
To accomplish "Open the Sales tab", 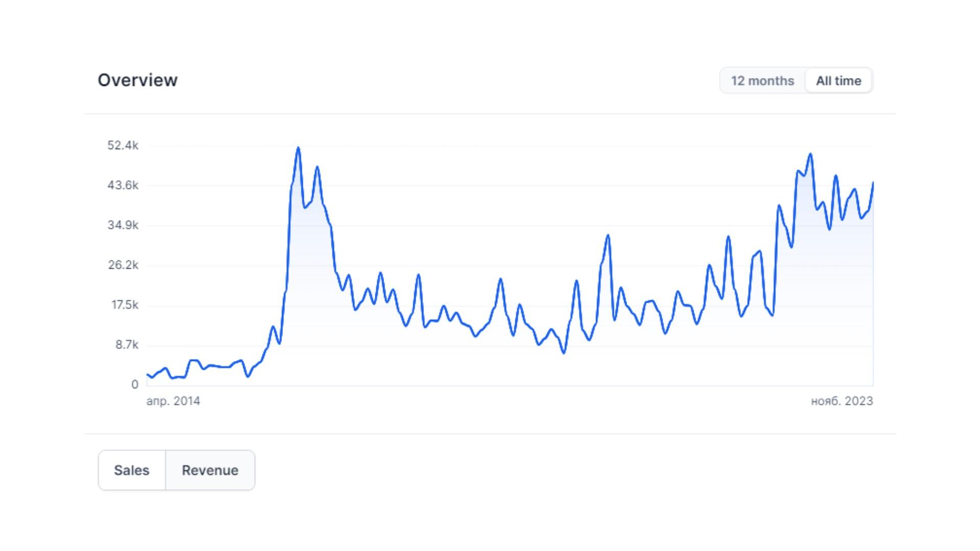I will tap(132, 470).
